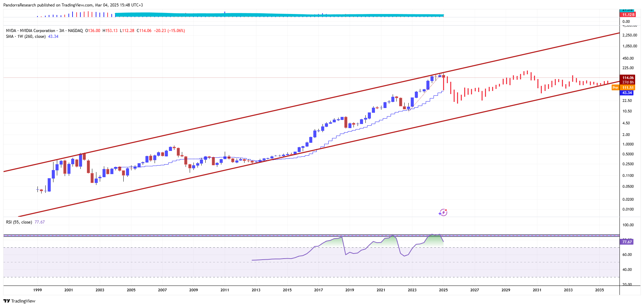
Task: Click the 1999 year label on time axis
Action: tap(37, 290)
